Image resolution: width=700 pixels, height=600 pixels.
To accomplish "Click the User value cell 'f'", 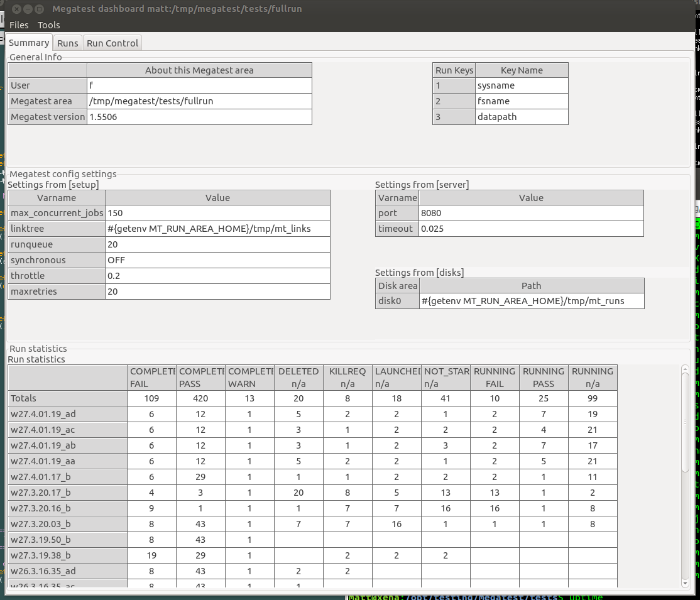I will click(x=200, y=85).
